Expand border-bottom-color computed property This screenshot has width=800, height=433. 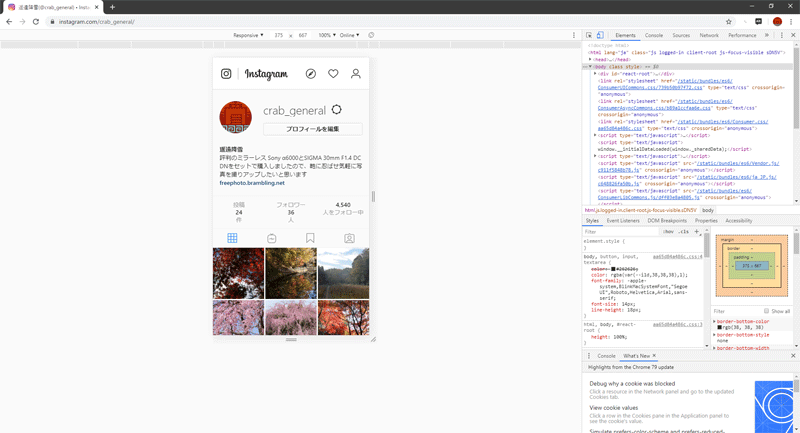pyautogui.click(x=714, y=321)
